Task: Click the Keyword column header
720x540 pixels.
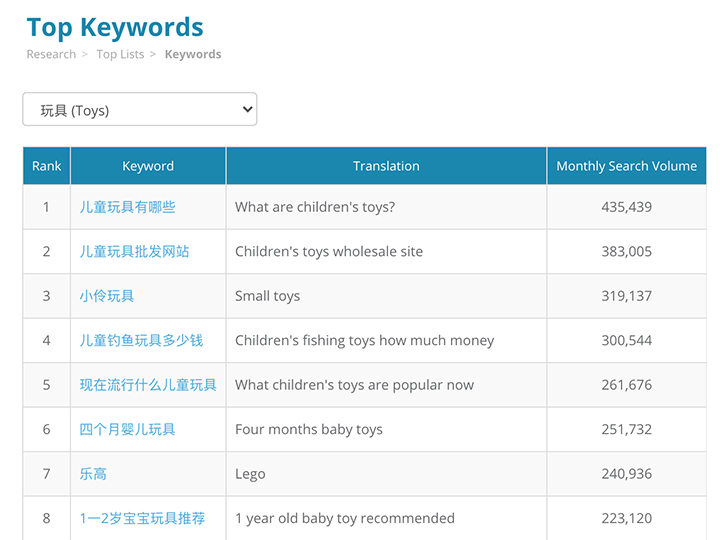Action: coord(148,166)
